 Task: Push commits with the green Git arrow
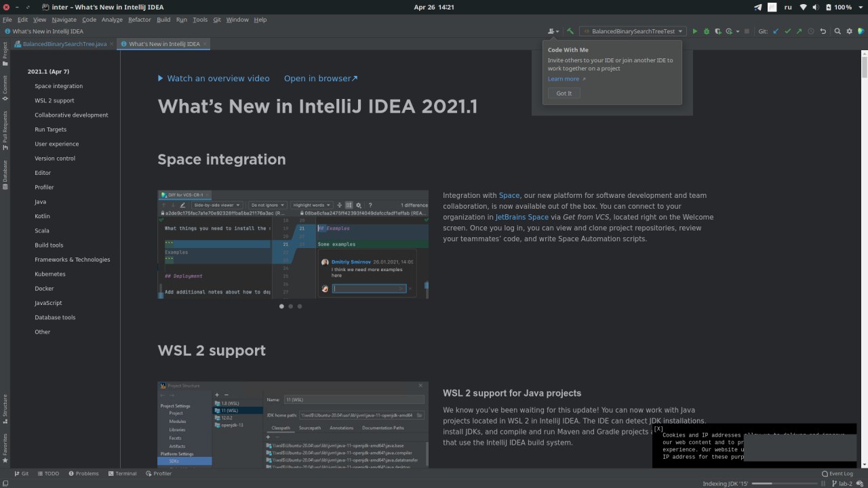pos(799,31)
